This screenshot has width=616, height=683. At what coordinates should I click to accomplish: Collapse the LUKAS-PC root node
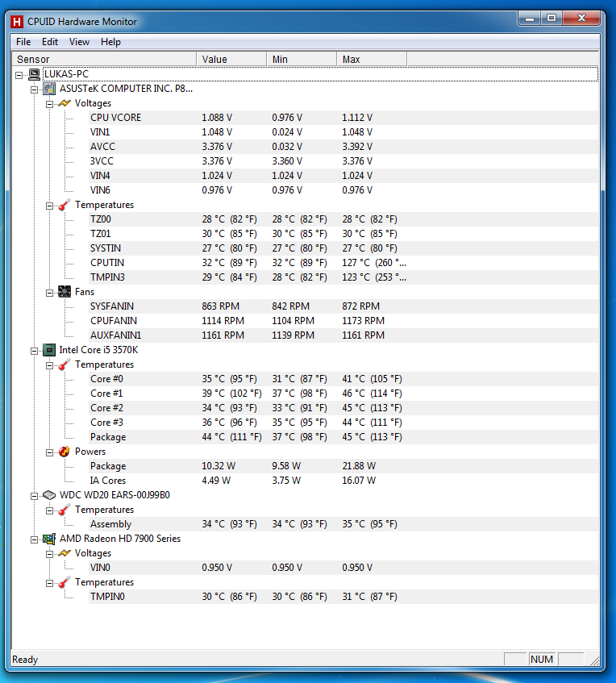coord(19,75)
